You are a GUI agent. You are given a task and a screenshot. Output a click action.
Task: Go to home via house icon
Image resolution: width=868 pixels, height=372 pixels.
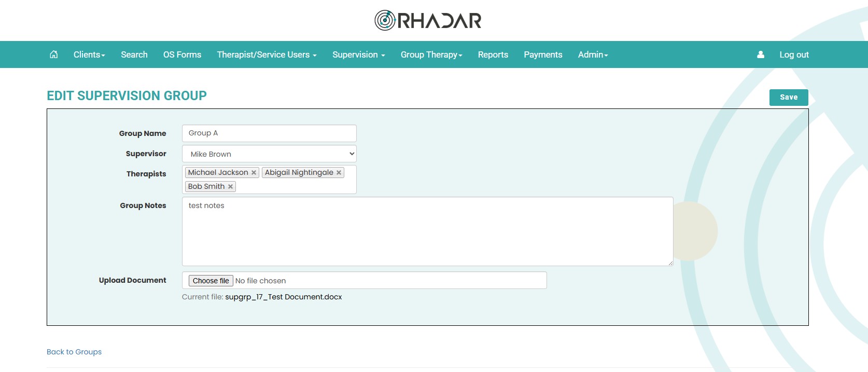pos(53,54)
